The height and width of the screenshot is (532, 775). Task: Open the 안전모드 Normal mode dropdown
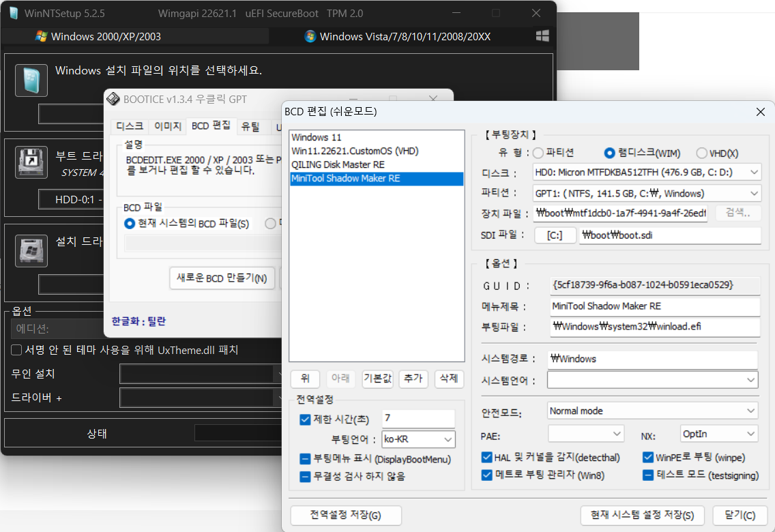652,411
